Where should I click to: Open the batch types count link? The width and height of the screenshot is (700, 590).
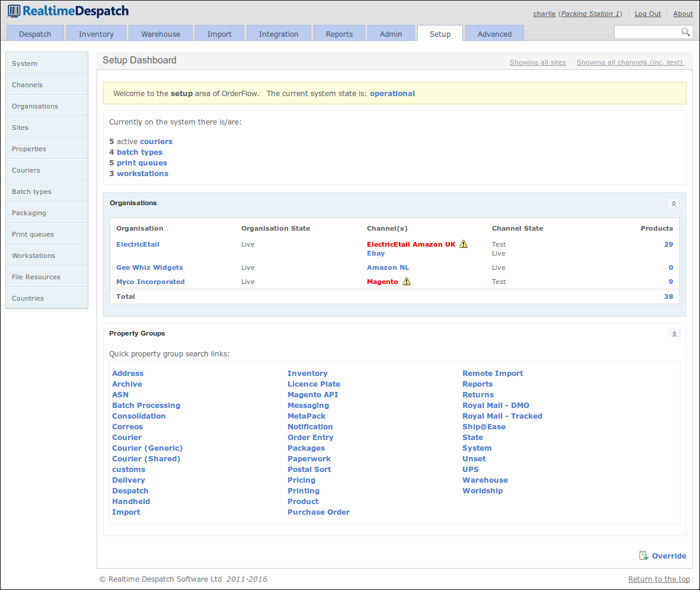pyautogui.click(x=139, y=152)
